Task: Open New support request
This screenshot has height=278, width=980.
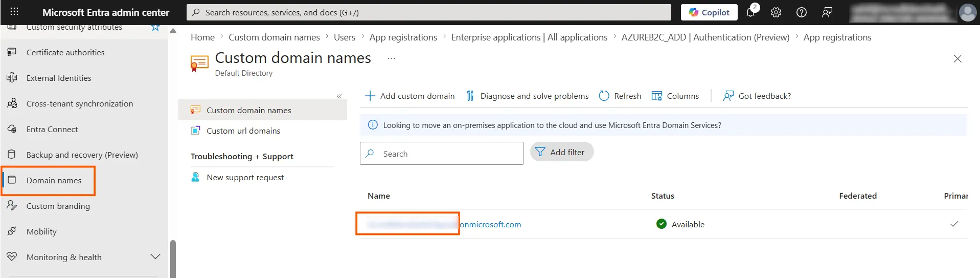Action: tap(245, 177)
